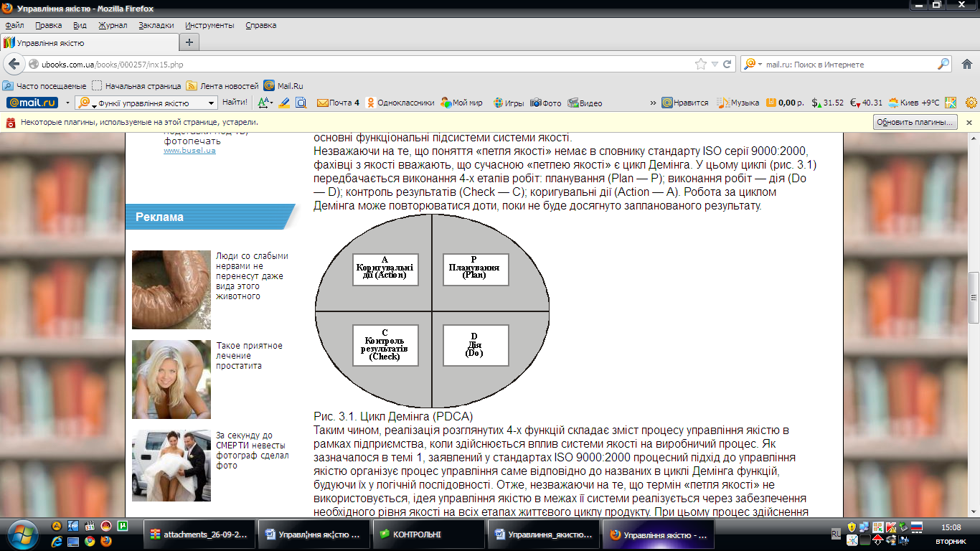Viewport: 980px width, 551px height.
Task: Open the Файл menu
Action: [14, 25]
